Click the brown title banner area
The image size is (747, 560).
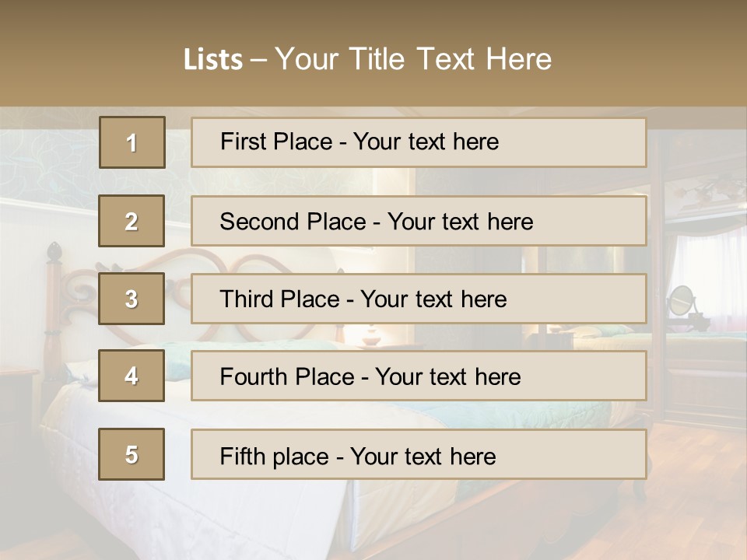pos(373,54)
